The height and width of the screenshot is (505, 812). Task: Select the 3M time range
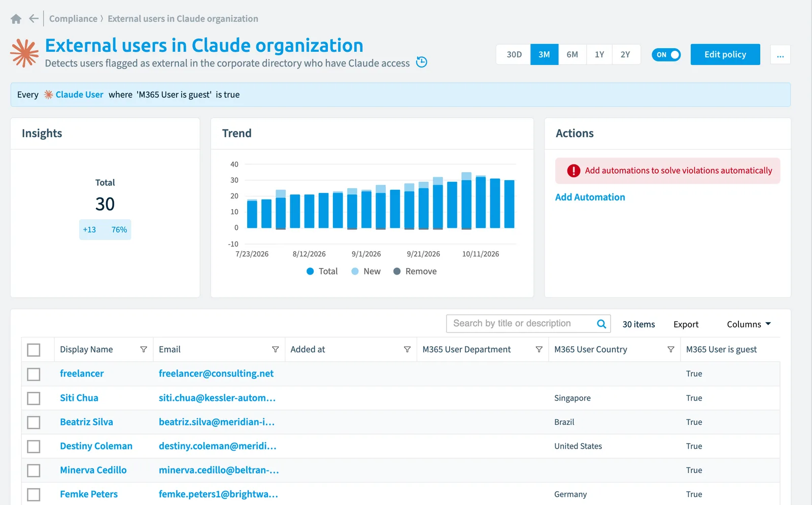(x=545, y=54)
